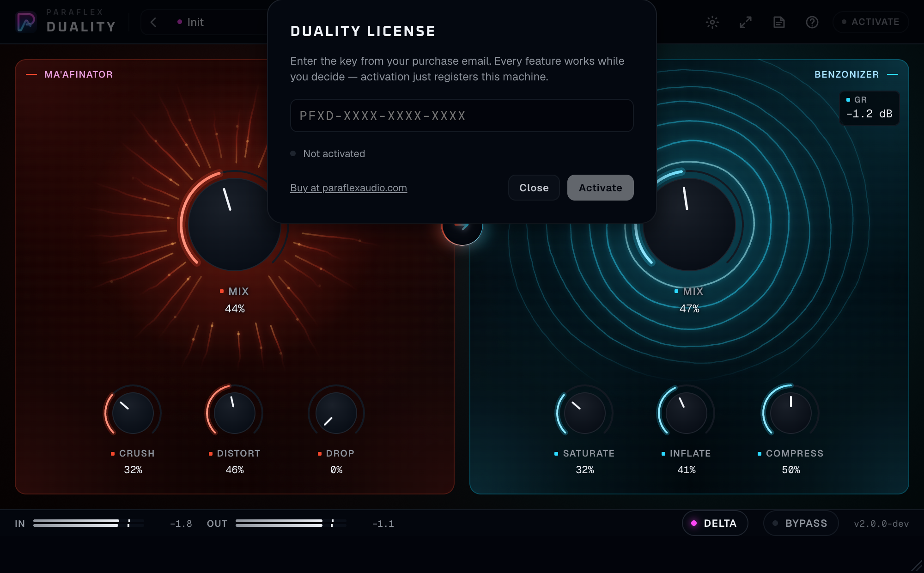Close the Duality License dialog
The width and height of the screenshot is (924, 573).
534,188
